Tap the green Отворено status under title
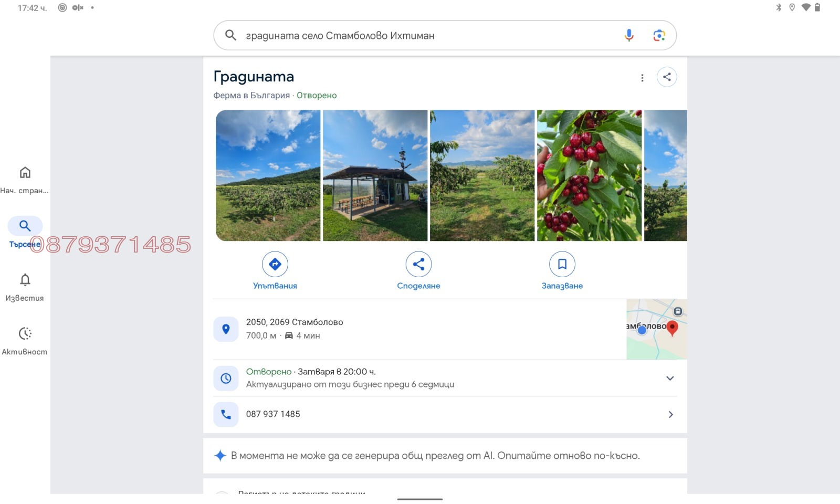This screenshot has width=840, height=504. click(x=317, y=95)
